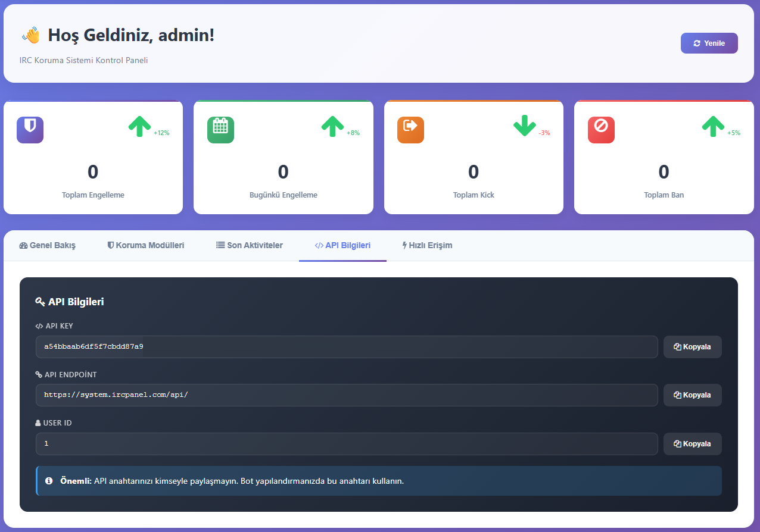The height and width of the screenshot is (532, 760).
Task: Click the green down arrow showing -3%
Action: (x=525, y=126)
